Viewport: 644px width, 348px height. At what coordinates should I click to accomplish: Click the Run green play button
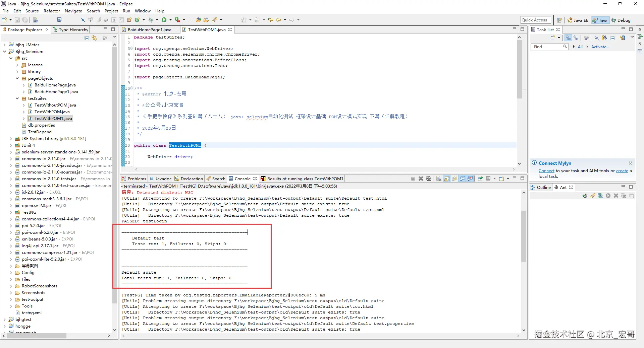point(164,20)
